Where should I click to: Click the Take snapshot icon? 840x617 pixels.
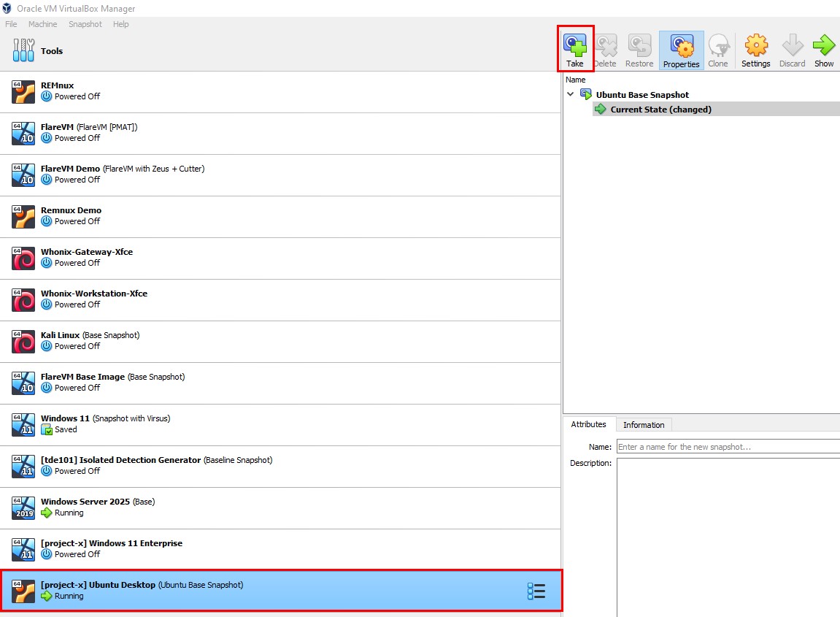pos(575,46)
